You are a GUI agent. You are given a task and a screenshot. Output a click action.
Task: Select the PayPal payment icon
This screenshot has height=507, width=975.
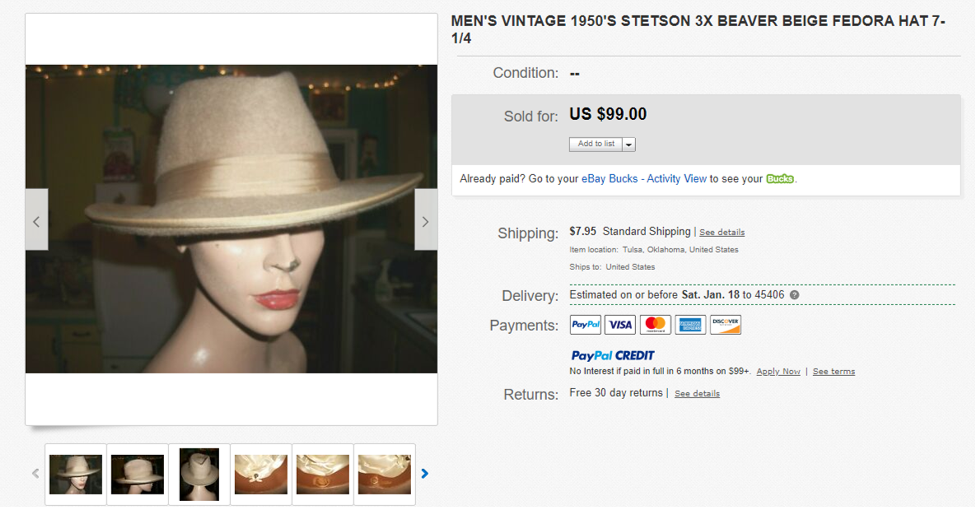[x=585, y=325]
